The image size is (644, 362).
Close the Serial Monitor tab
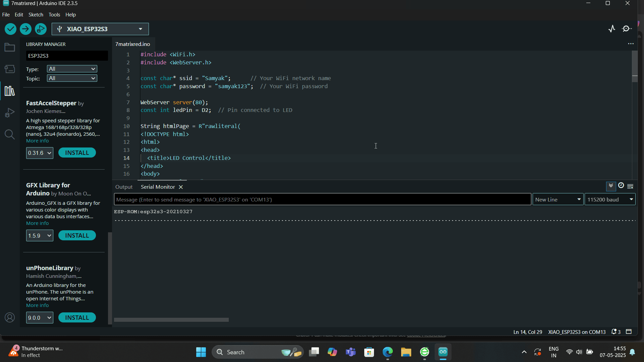click(181, 187)
